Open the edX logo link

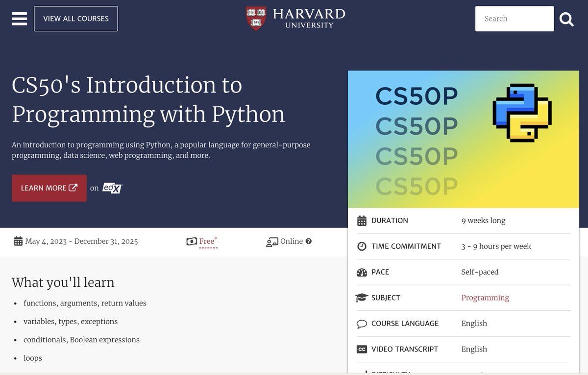click(x=112, y=188)
